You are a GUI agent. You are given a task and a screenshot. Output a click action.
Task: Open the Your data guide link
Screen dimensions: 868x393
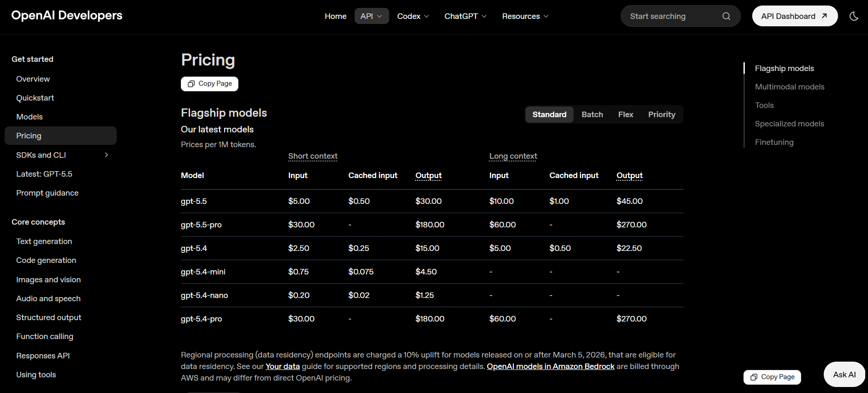283,366
